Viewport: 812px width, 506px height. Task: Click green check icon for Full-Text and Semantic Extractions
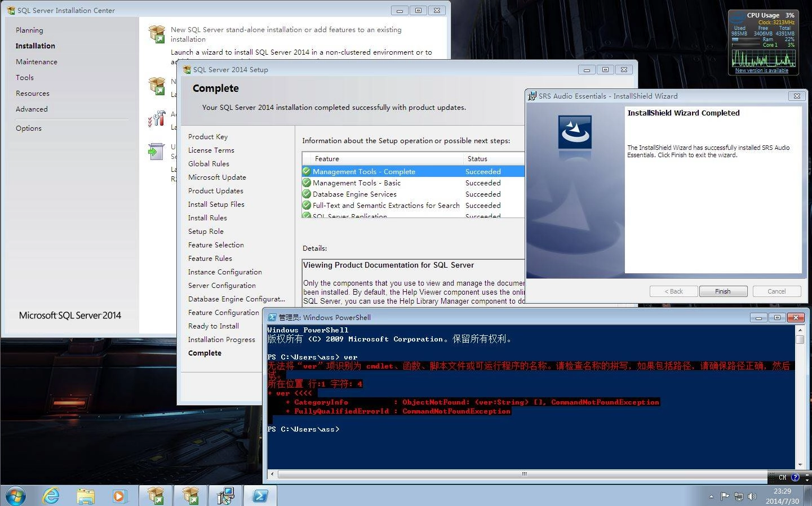coord(307,205)
